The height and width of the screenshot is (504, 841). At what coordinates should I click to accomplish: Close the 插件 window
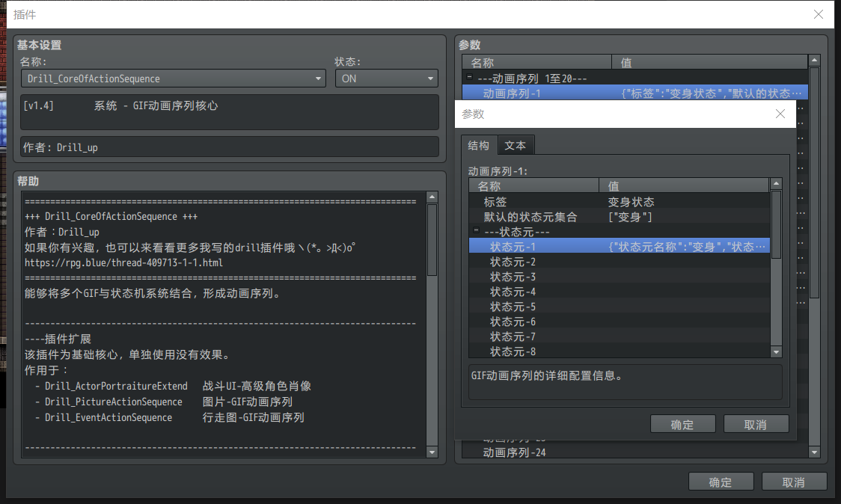point(819,14)
